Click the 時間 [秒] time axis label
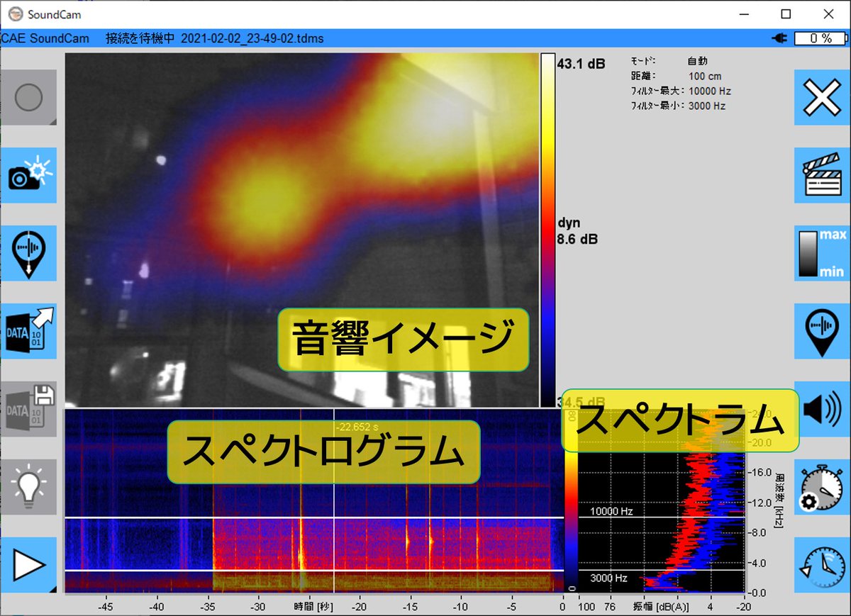This screenshot has height=616, width=851. click(x=314, y=607)
